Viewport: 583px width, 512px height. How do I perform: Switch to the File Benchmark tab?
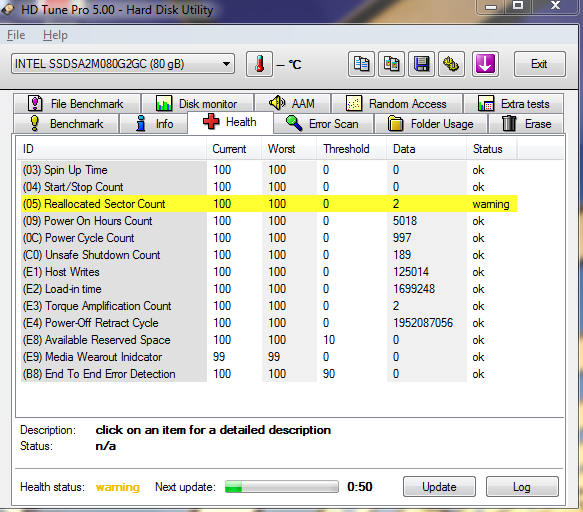pyautogui.click(x=77, y=103)
